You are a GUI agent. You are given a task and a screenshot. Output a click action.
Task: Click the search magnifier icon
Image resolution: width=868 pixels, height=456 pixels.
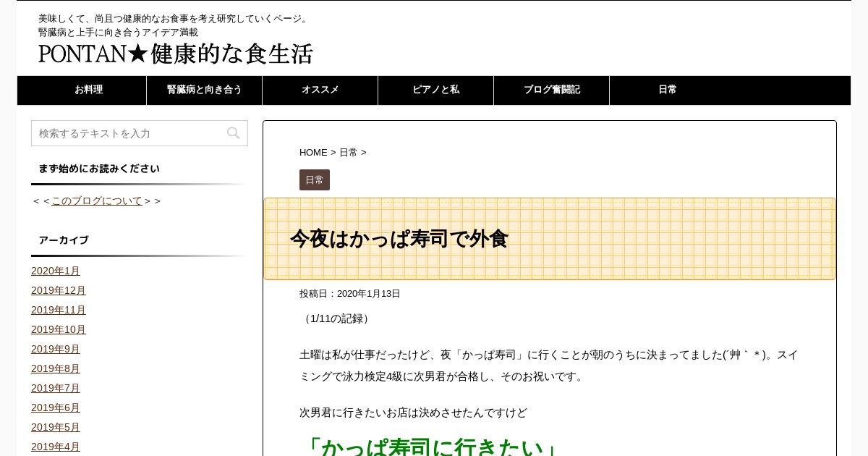click(x=233, y=133)
